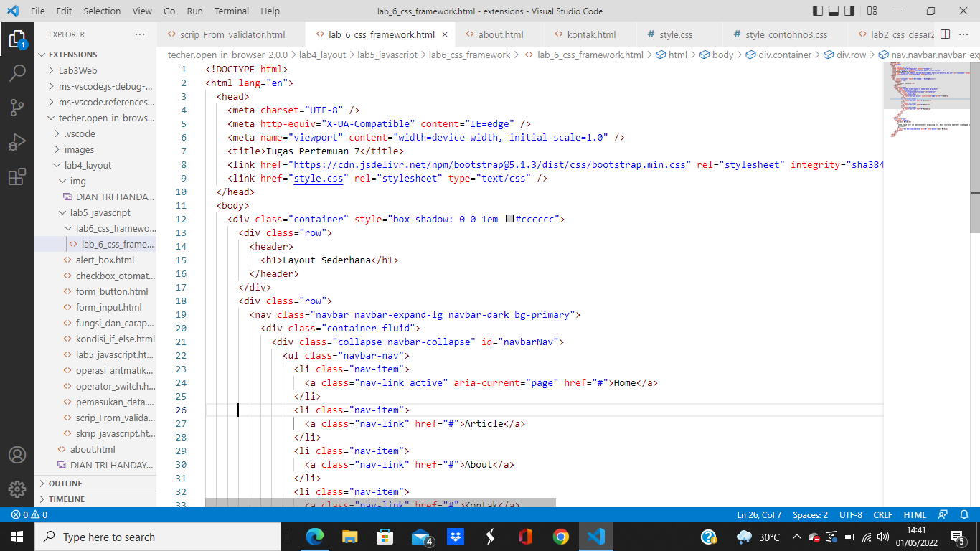Click the notifications bell in status bar
Viewport: 980px width, 551px height.
tap(964, 514)
